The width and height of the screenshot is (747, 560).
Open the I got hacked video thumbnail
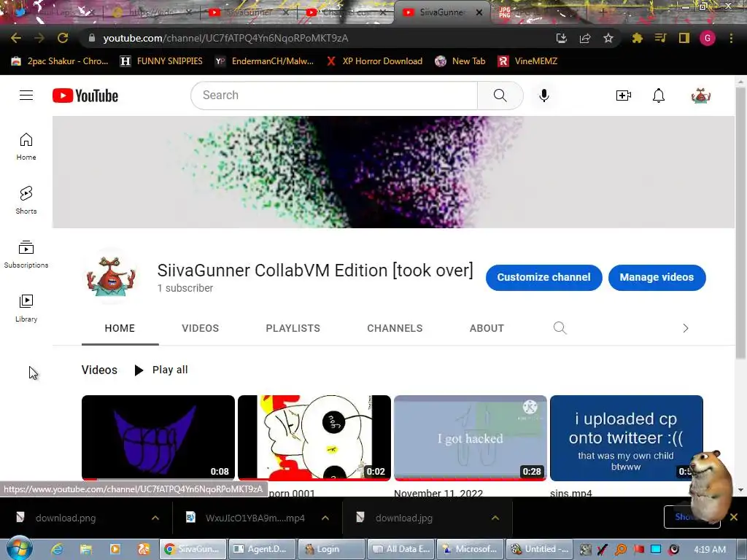(x=471, y=437)
